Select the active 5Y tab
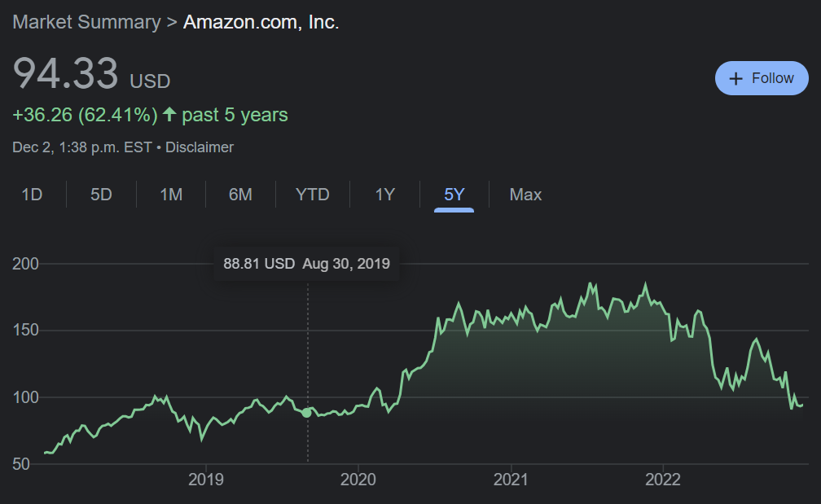 tap(454, 195)
